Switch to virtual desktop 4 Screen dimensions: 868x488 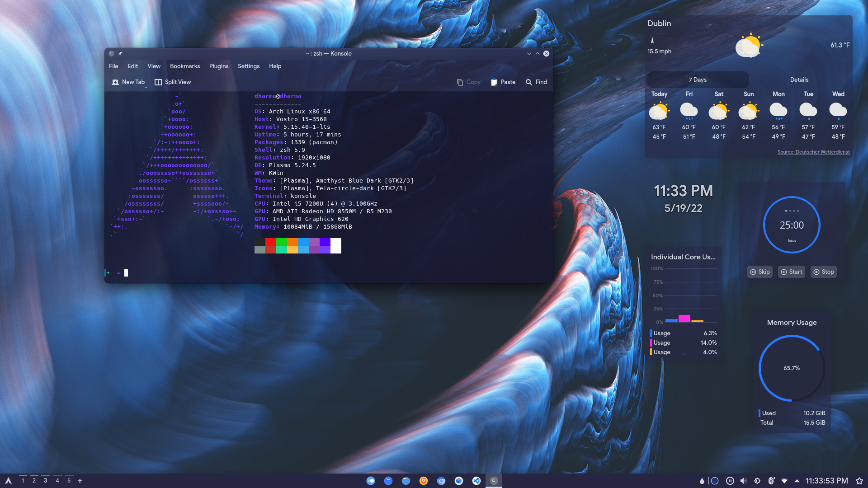tap(57, 481)
